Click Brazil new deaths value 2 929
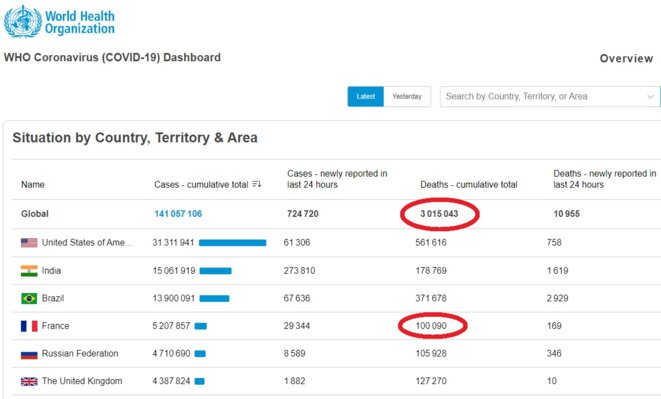The width and height of the screenshot is (661, 399). [557, 298]
